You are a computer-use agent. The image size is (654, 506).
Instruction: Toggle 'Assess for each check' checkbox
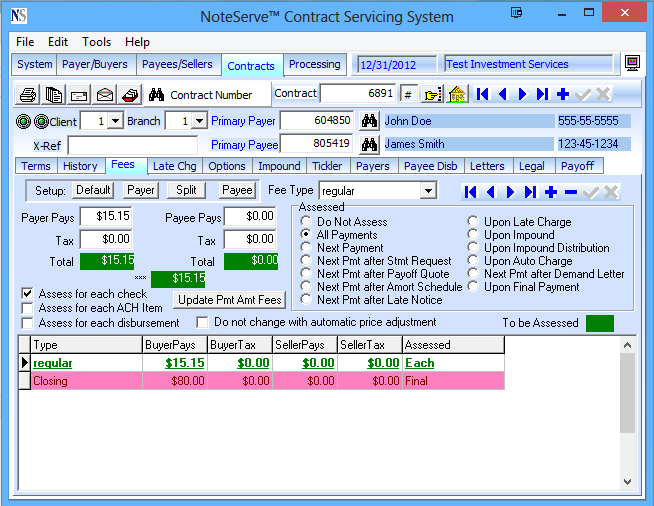point(28,294)
